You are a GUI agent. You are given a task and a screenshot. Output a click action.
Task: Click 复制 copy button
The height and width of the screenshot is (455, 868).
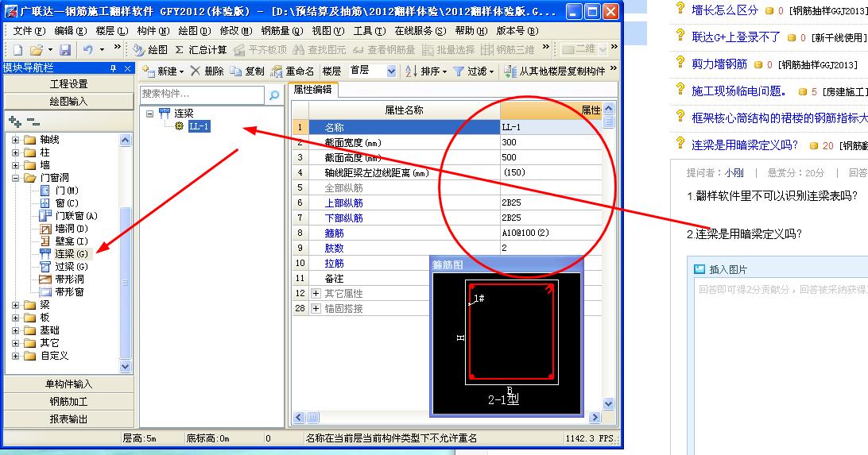(x=247, y=71)
